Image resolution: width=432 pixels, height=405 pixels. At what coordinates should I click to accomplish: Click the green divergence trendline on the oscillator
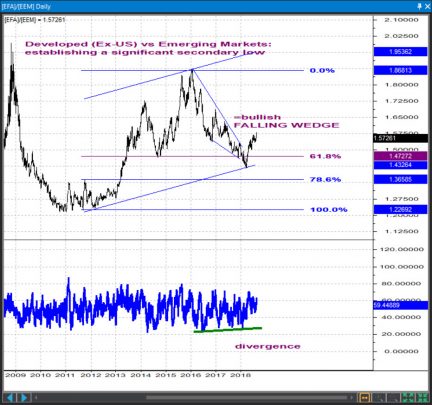(228, 330)
